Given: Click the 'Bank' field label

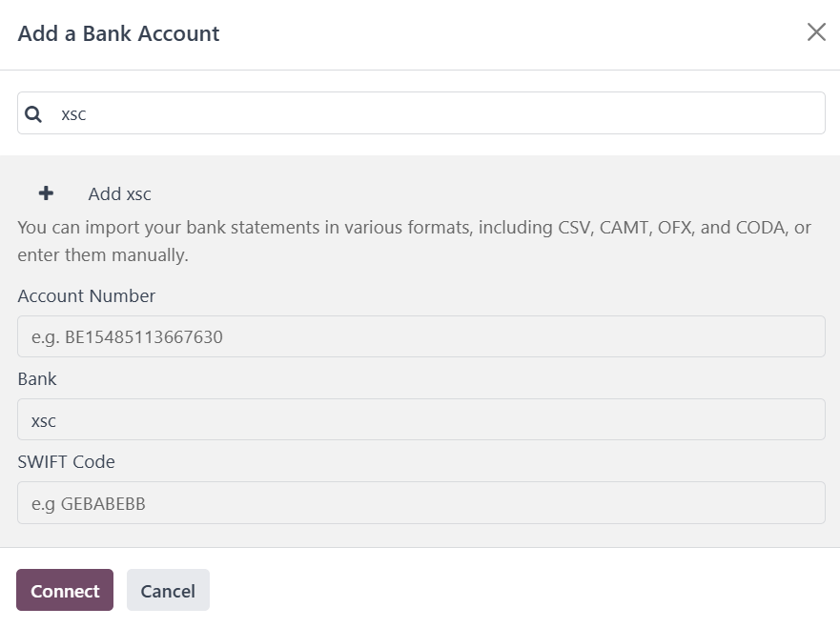Looking at the screenshot, I should (x=37, y=379).
